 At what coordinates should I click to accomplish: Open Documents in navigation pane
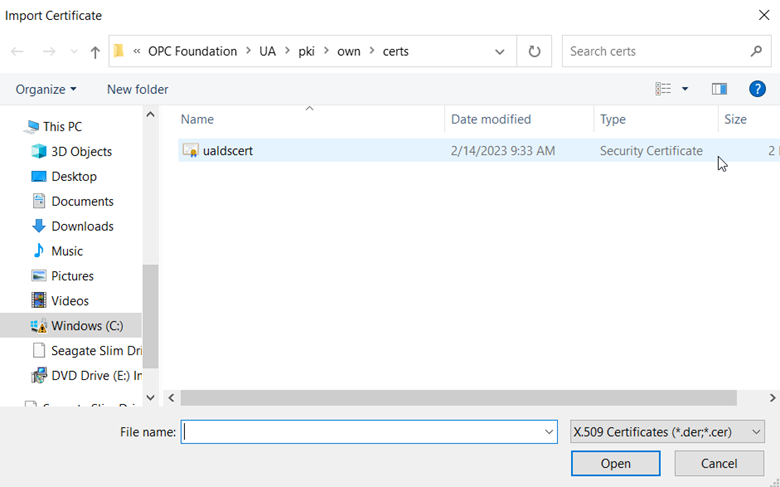(83, 201)
